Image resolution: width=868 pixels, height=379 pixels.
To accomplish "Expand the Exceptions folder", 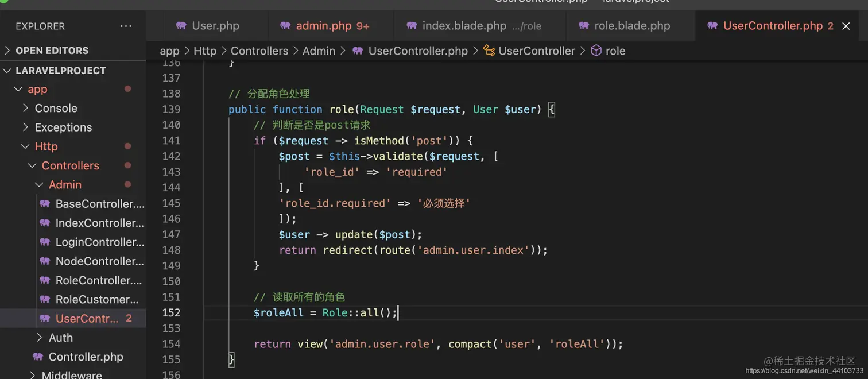I will (25, 127).
